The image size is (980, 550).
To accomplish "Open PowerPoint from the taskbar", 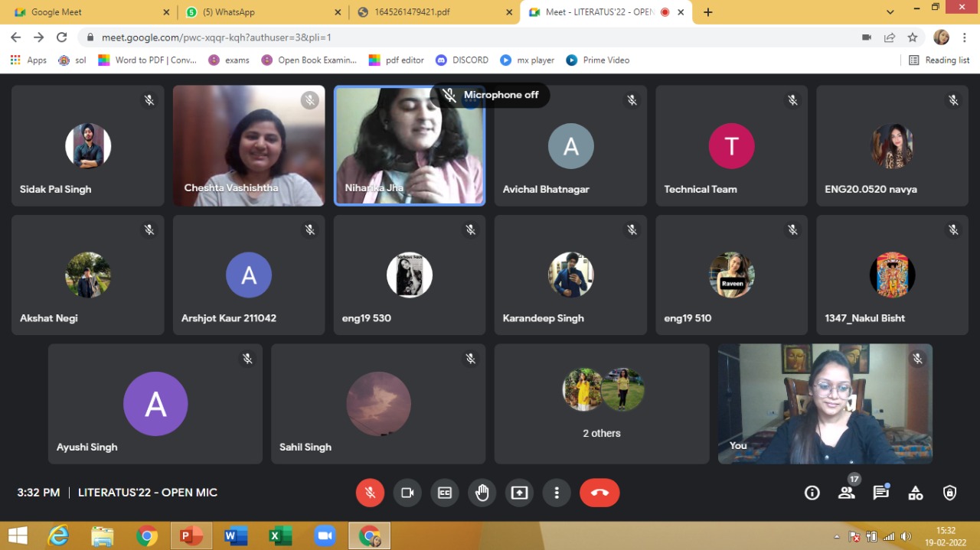I will pyautogui.click(x=190, y=536).
